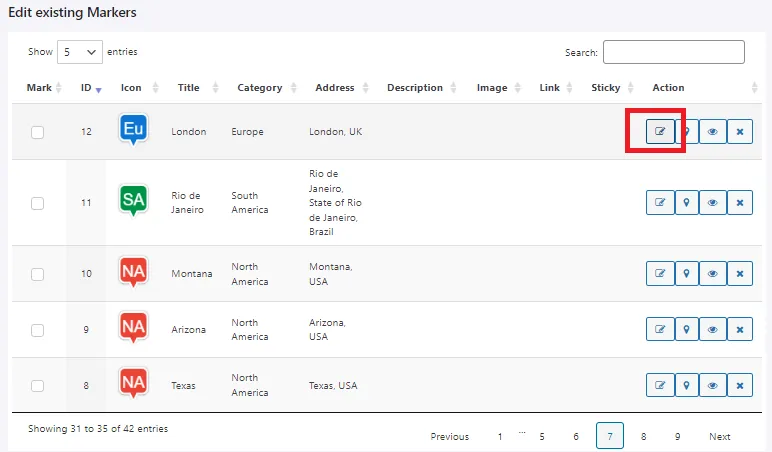
Task: Delete the Texas marker
Action: 740,385
